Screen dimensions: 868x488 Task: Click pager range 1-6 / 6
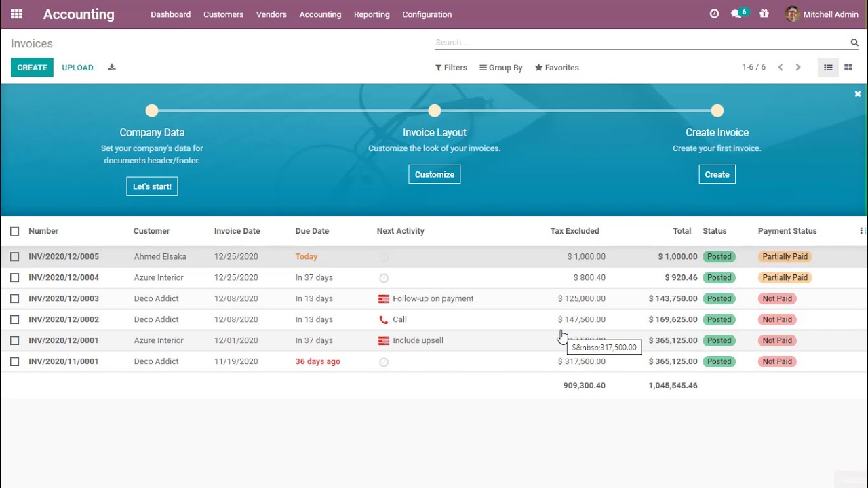(x=753, y=67)
